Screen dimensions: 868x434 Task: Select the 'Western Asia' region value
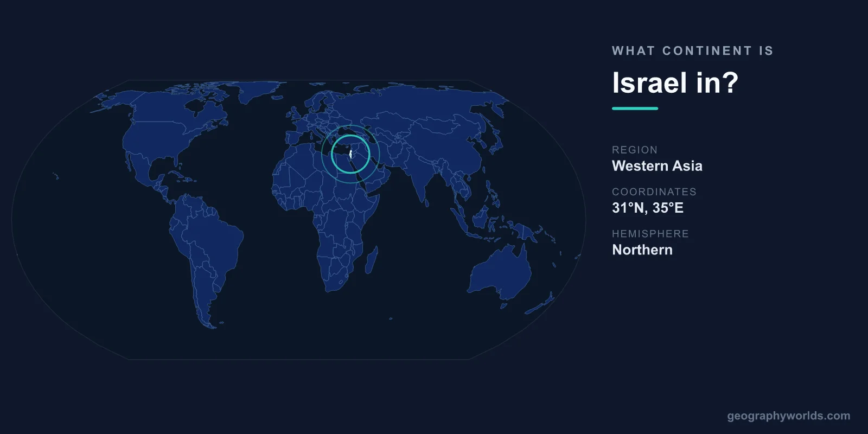tap(657, 166)
